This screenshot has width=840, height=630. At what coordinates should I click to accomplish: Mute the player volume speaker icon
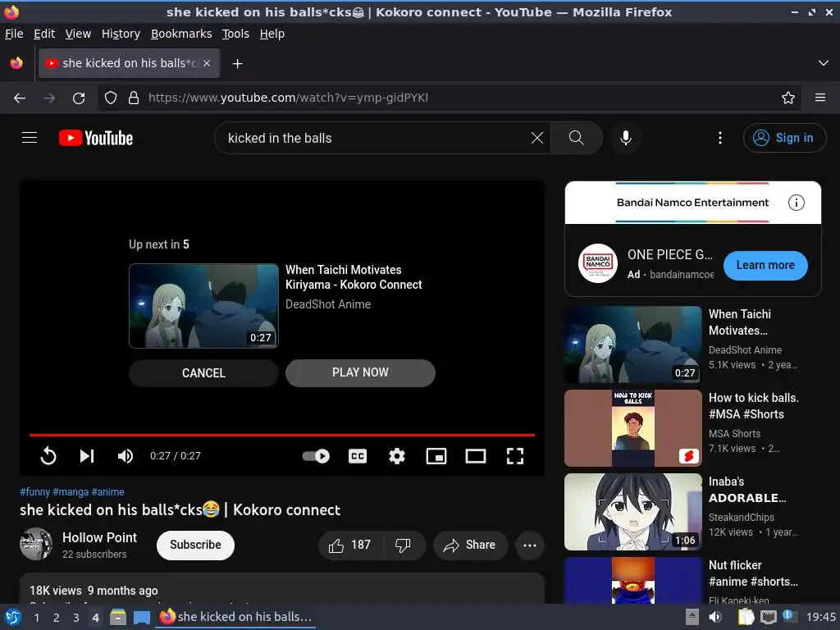coord(125,456)
